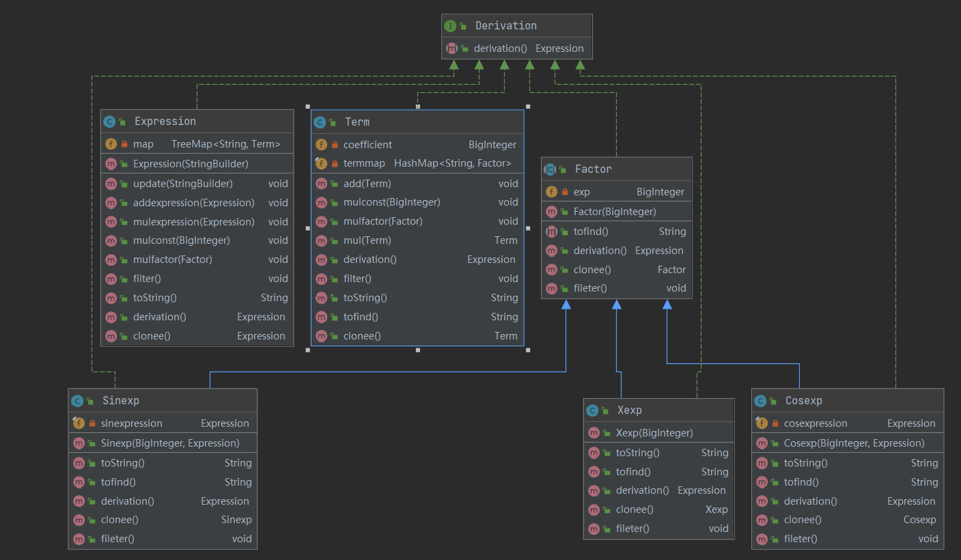Select the Xexp class name

tap(630, 410)
